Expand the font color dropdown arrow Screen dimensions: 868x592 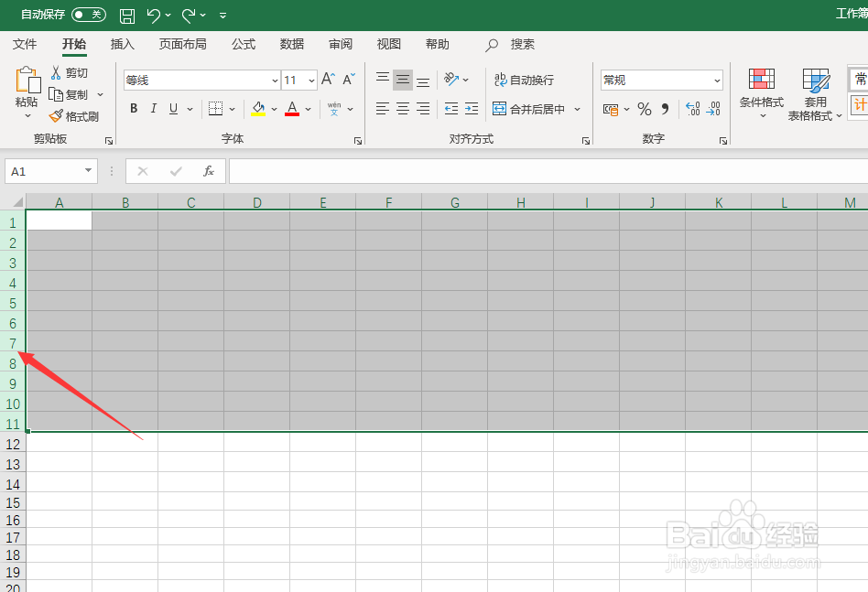pyautogui.click(x=309, y=109)
